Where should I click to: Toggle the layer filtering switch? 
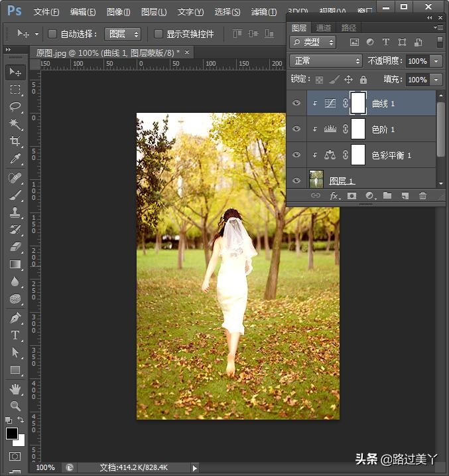pyautogui.click(x=440, y=42)
